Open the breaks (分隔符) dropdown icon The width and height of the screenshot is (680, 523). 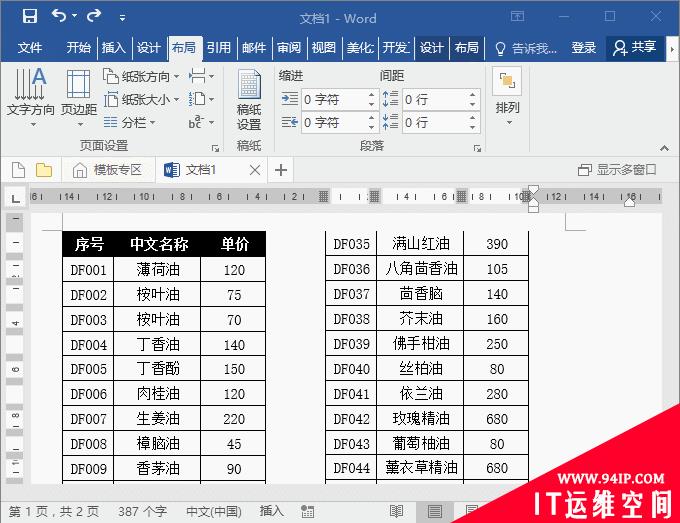click(202, 77)
